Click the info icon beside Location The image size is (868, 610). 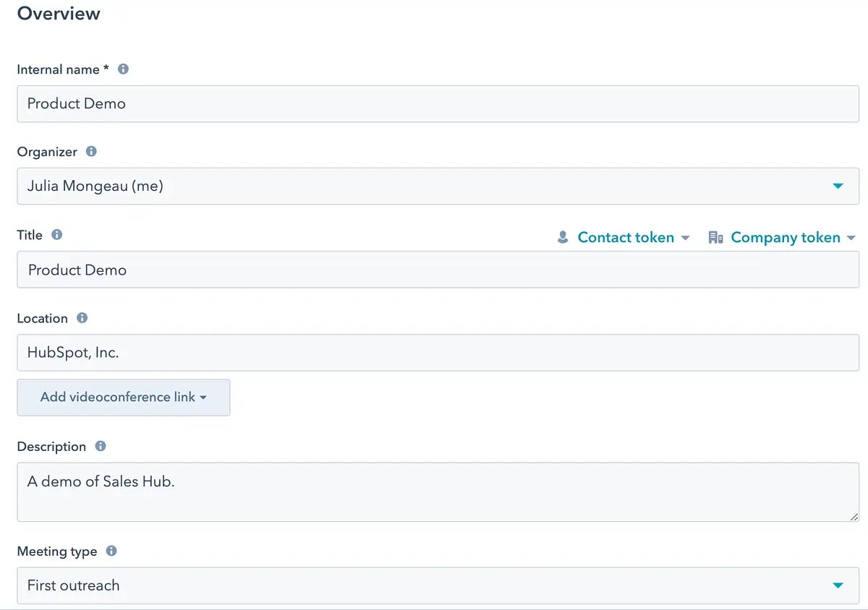tap(82, 318)
